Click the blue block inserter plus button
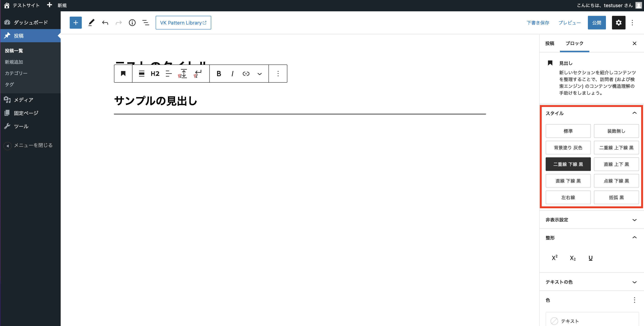 tap(76, 23)
